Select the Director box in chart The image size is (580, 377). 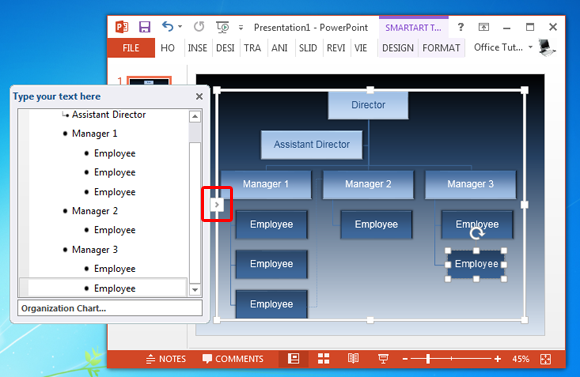coord(368,105)
